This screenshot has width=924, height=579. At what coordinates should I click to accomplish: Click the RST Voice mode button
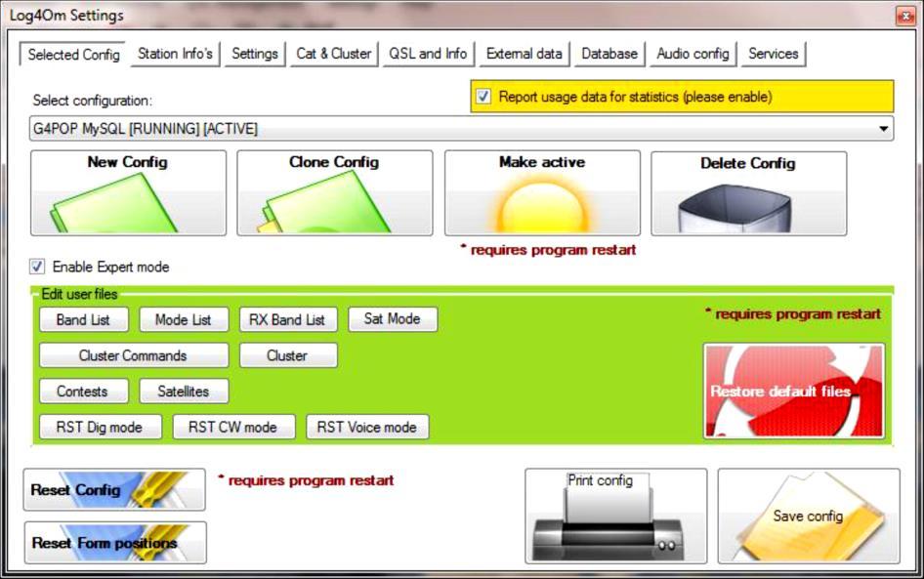[367, 427]
